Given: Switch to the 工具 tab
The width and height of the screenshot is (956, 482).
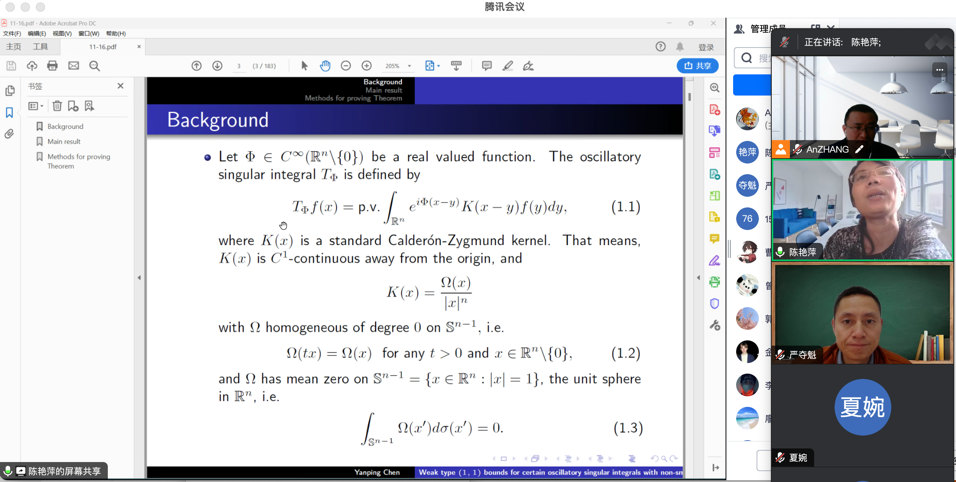Looking at the screenshot, I should (x=40, y=47).
